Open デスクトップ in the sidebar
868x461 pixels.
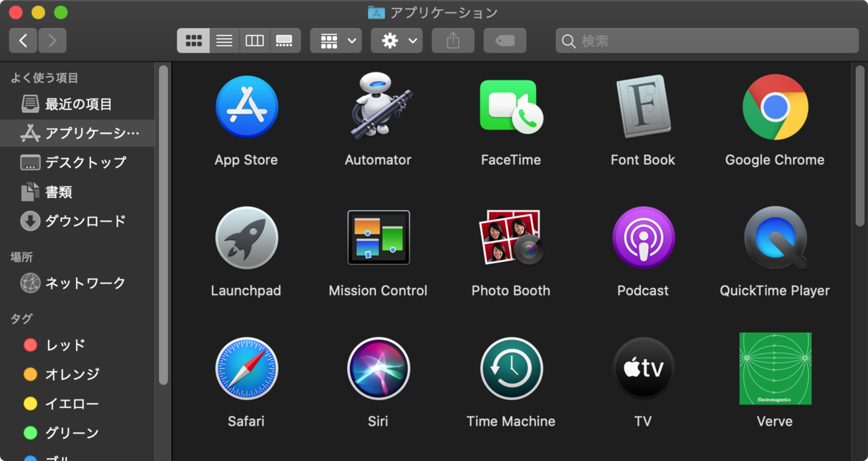tap(77, 162)
